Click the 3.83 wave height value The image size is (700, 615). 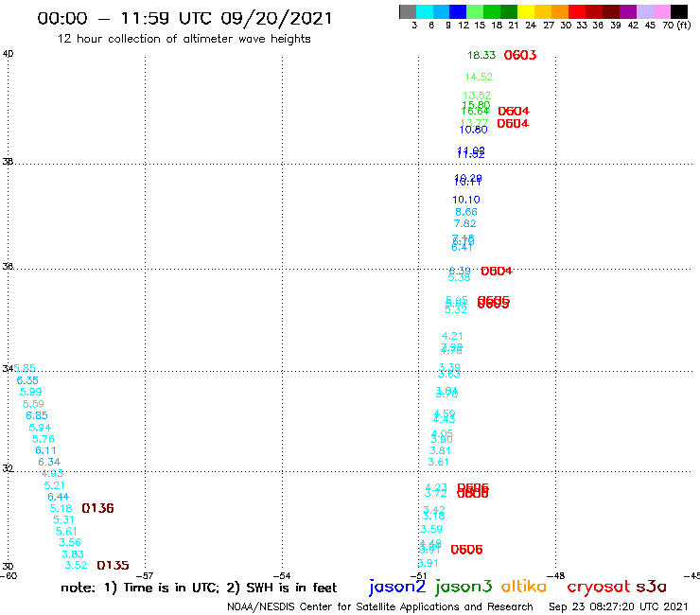(x=72, y=554)
